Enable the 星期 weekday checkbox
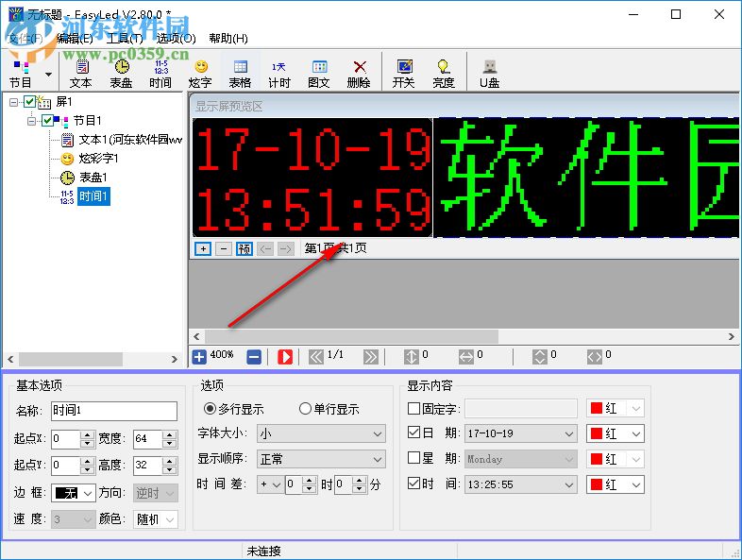Viewport: 742px width, 560px height. pyautogui.click(x=413, y=458)
